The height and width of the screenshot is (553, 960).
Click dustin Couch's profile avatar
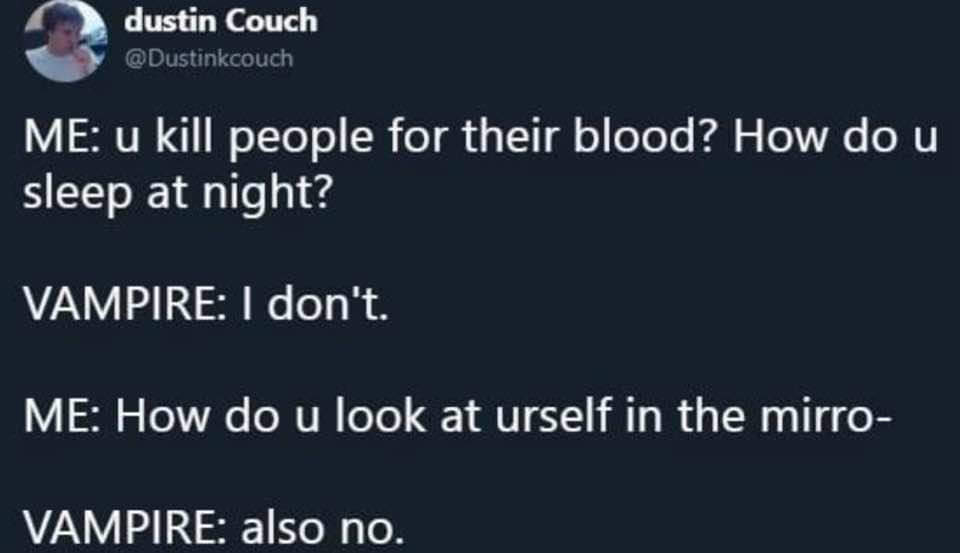point(66,40)
